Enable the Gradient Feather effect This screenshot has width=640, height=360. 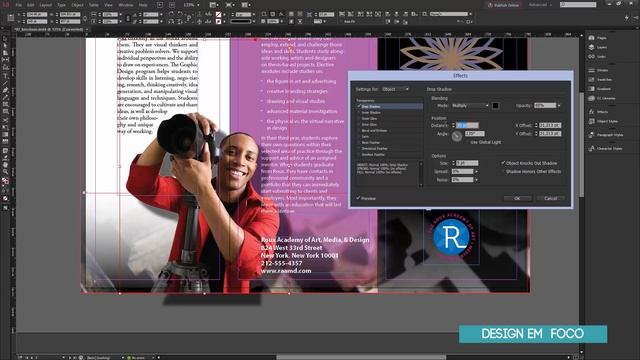tap(359, 155)
